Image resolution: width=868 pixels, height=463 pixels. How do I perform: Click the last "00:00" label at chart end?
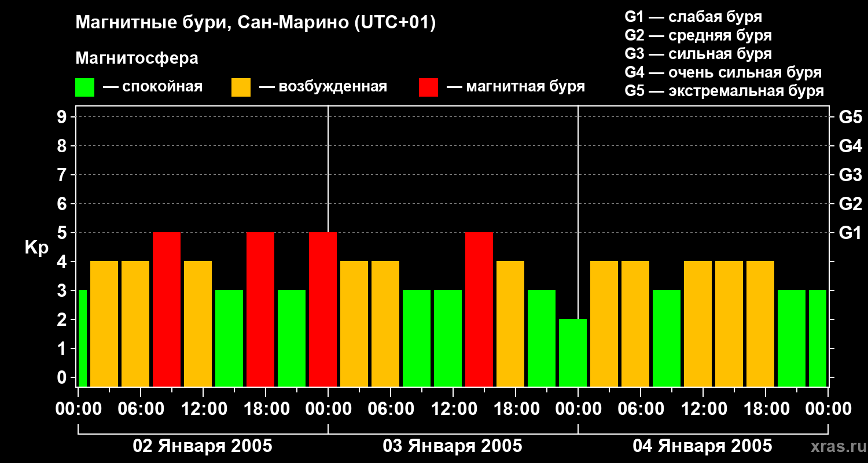click(827, 409)
